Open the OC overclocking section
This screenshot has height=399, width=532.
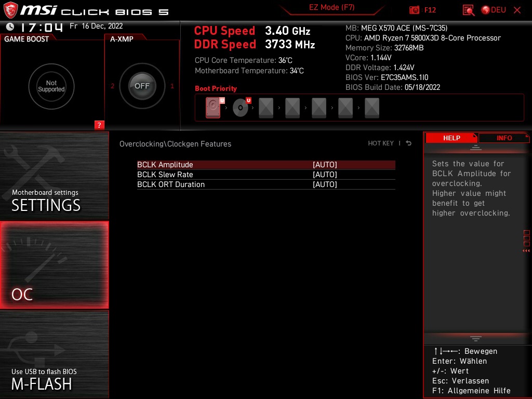pyautogui.click(x=54, y=265)
